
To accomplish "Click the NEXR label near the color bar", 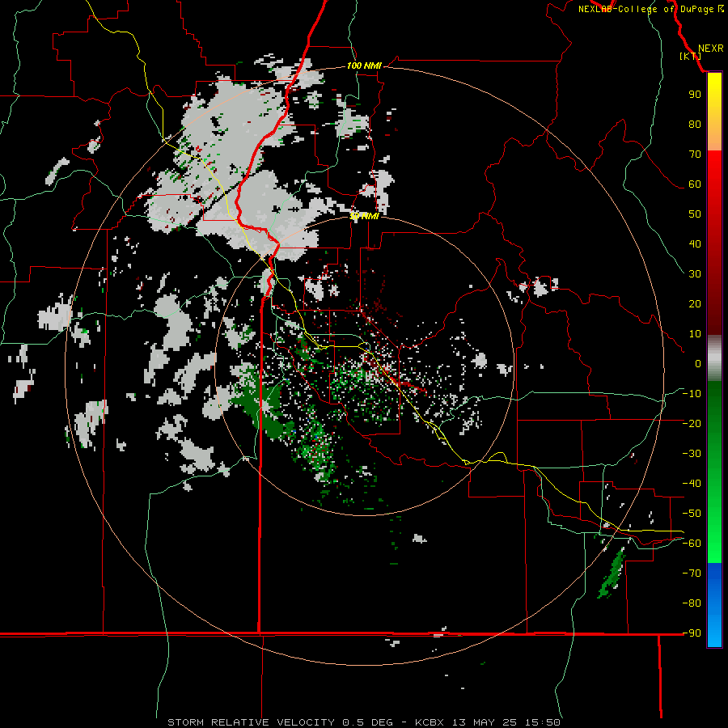I will (710, 49).
